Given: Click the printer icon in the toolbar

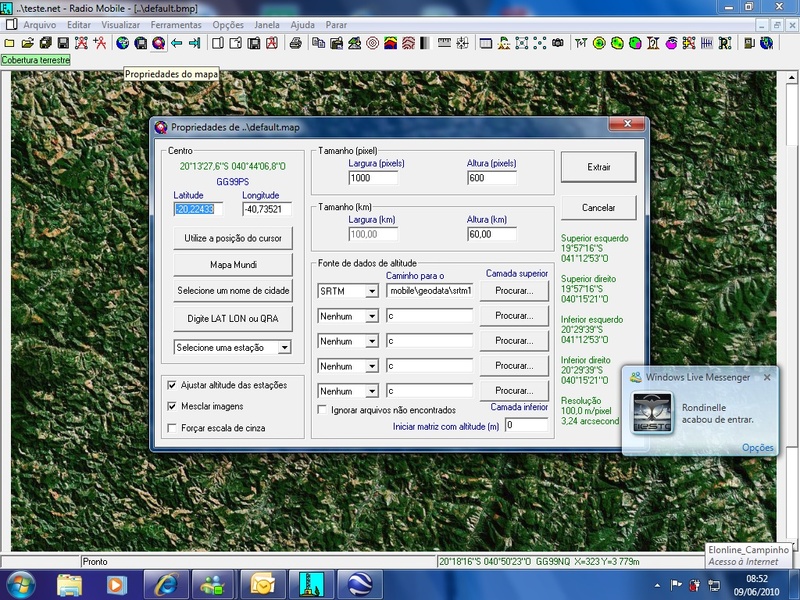Looking at the screenshot, I should tap(295, 43).
